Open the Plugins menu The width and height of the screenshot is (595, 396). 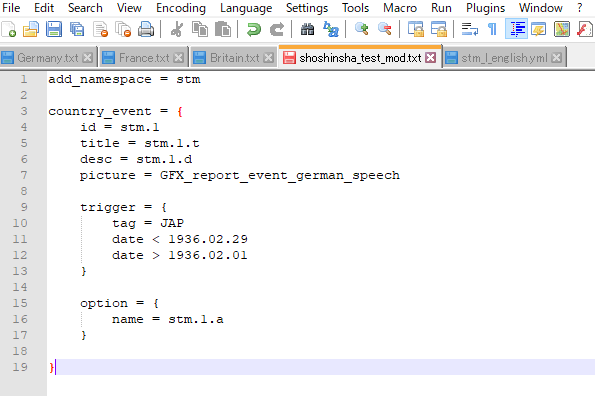pyautogui.click(x=485, y=8)
